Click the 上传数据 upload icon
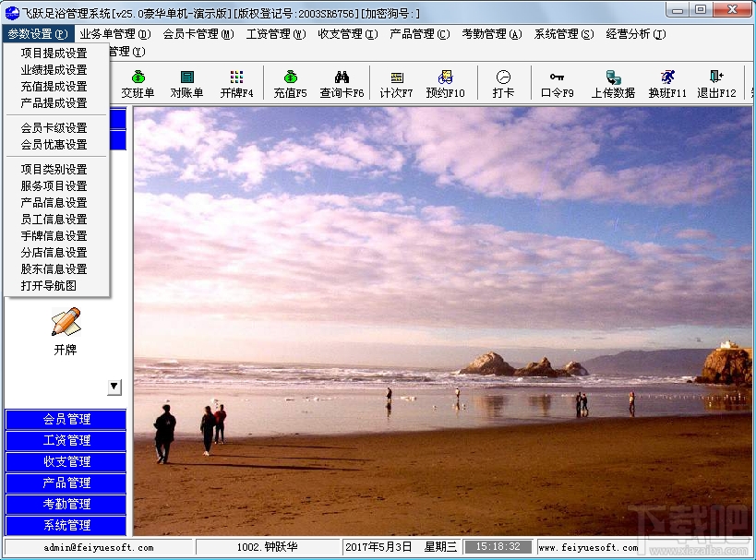The image size is (756, 560). pos(613,84)
